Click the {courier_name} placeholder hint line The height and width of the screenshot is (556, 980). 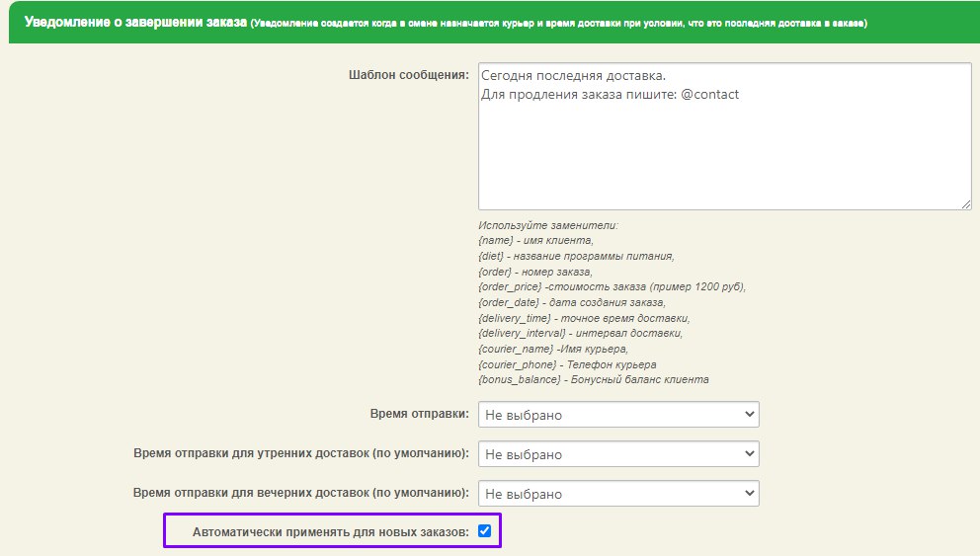553,349
